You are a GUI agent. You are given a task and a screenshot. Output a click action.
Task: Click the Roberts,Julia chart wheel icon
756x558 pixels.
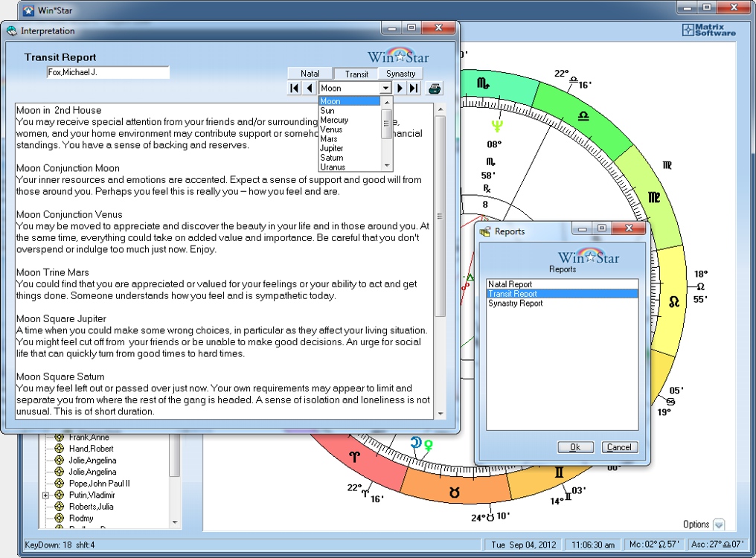pos(60,507)
